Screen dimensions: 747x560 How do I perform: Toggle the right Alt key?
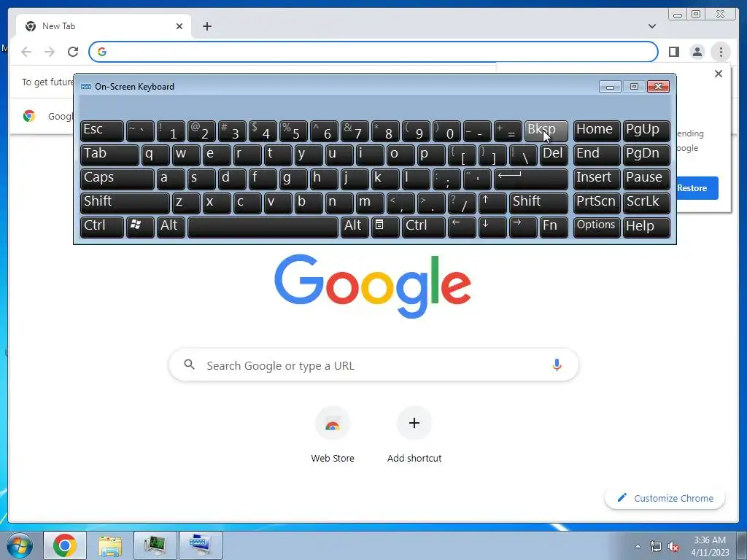pyautogui.click(x=355, y=227)
